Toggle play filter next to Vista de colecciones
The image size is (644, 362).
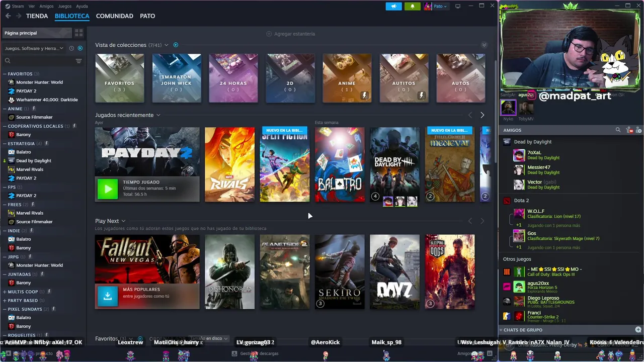[176, 45]
